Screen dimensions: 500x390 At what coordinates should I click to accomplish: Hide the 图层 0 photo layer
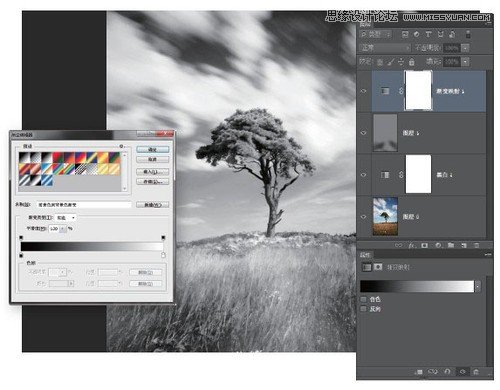[x=364, y=217]
